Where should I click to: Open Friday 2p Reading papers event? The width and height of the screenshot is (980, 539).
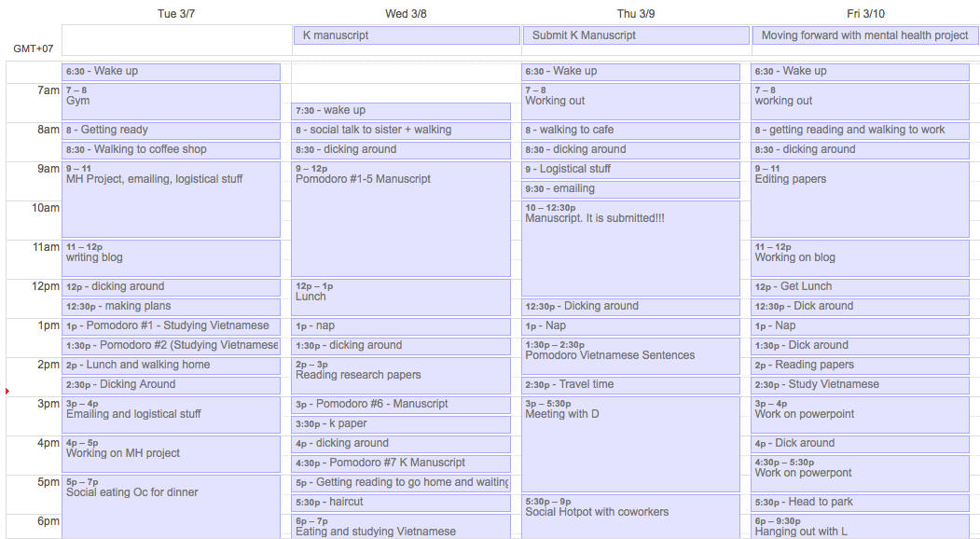point(860,366)
